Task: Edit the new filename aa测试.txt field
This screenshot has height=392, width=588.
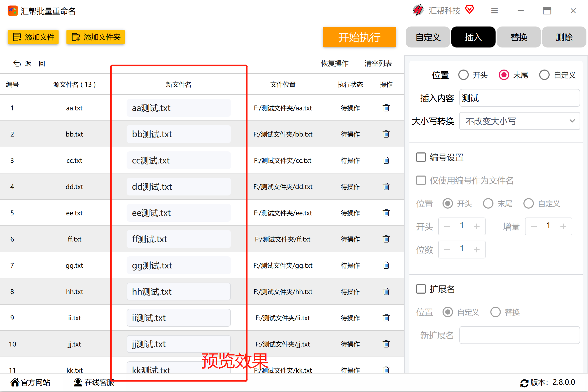Action: coord(179,108)
